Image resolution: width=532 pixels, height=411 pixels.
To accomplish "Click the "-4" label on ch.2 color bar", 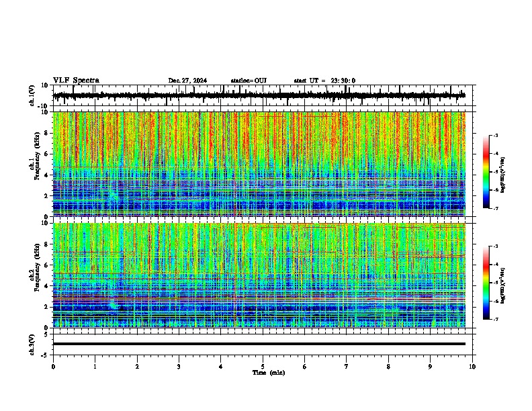I will tap(496, 265).
